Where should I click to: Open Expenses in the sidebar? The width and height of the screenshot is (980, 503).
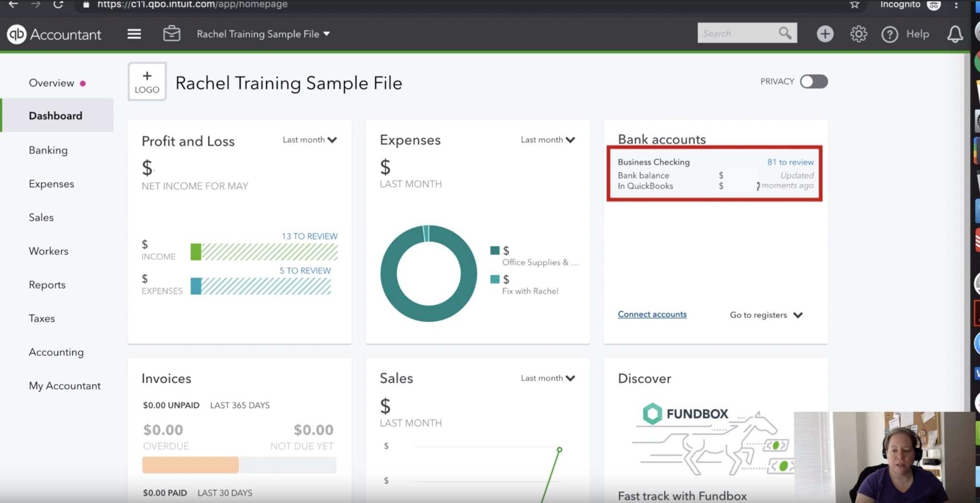pos(51,184)
